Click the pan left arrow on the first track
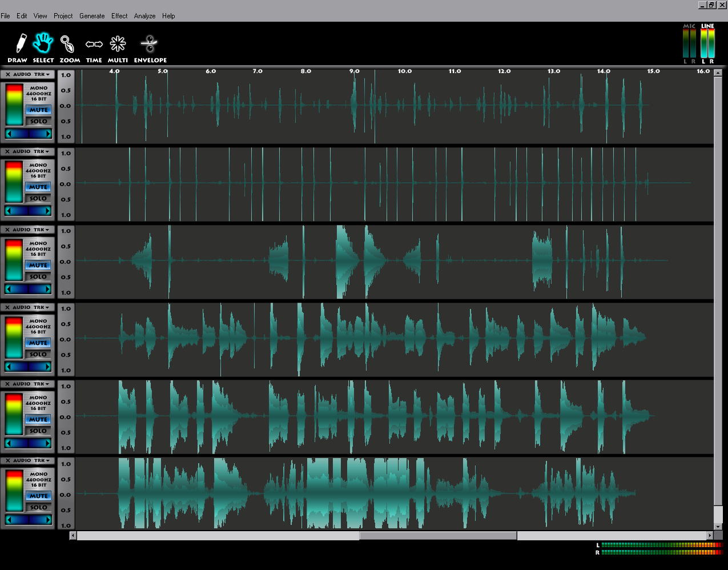The image size is (728, 570). tap(9, 134)
